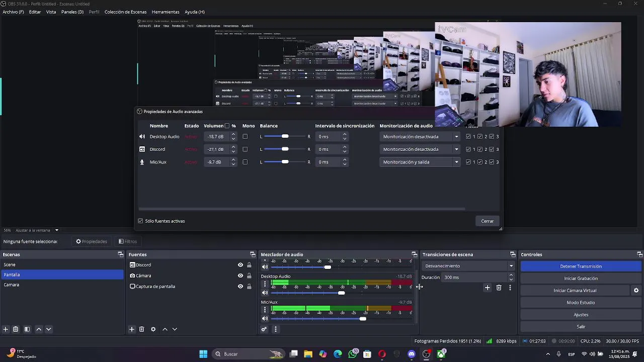The image size is (644, 362).
Task: Open Ajustes button in Controles
Action: 581,315
